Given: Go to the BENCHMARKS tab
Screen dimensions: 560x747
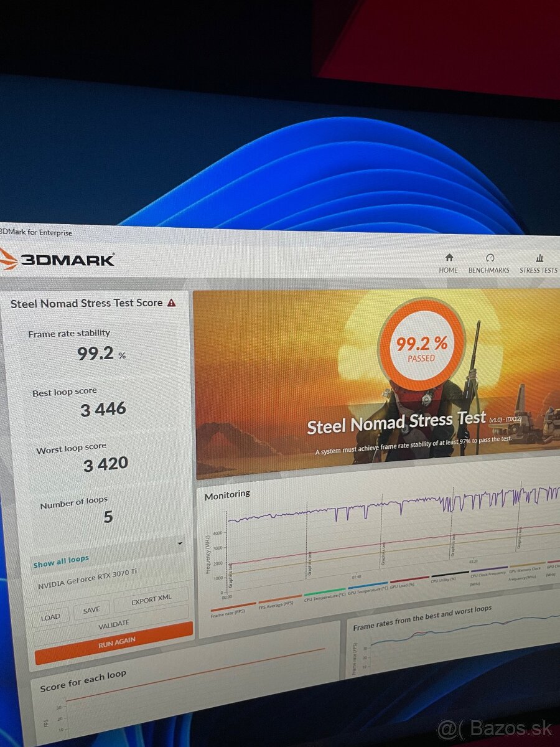Looking at the screenshot, I should (x=488, y=270).
